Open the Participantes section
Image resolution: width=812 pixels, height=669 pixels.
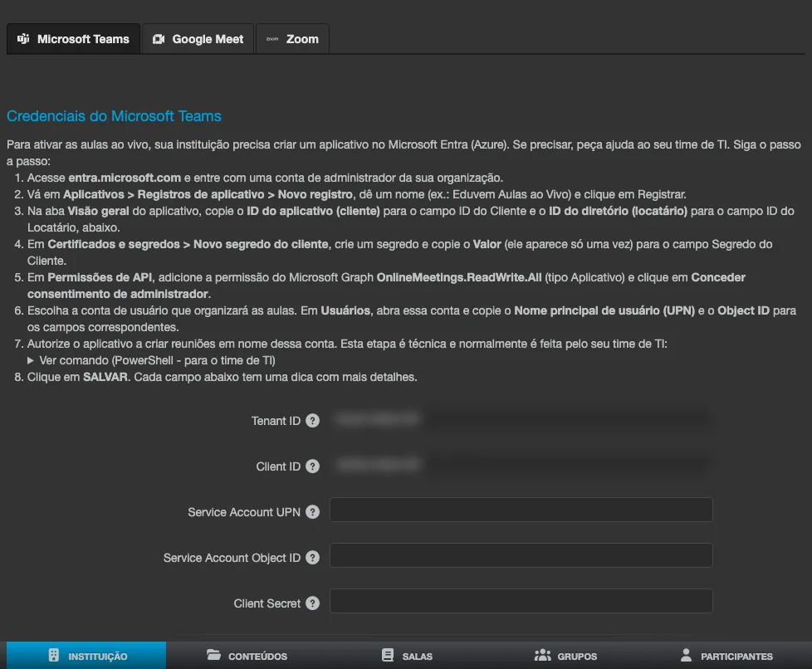point(726,656)
